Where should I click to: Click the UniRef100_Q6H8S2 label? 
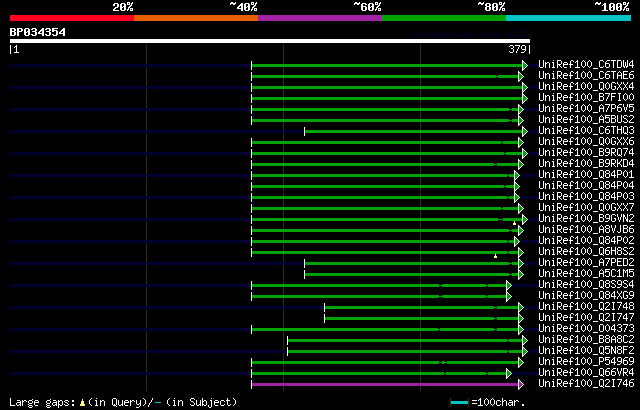tap(586, 252)
